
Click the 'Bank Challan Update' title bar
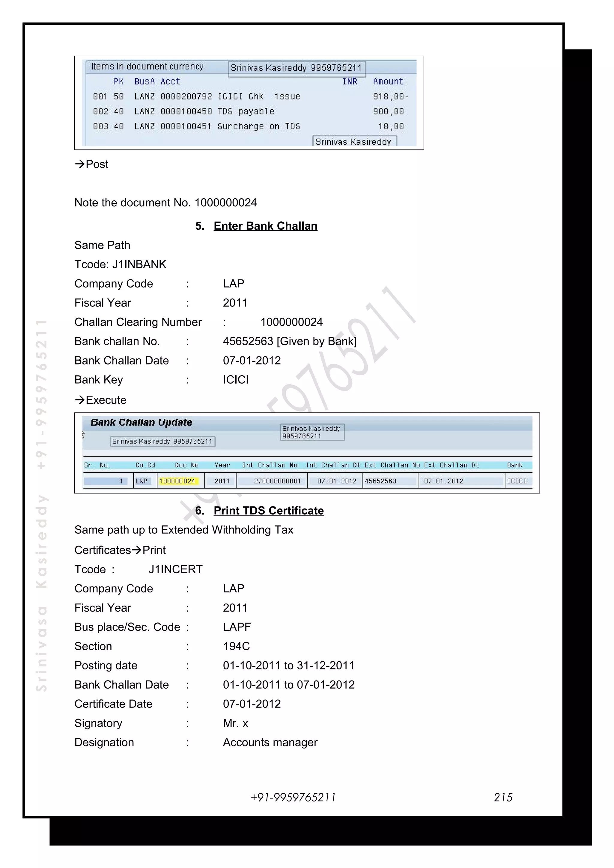point(141,422)
